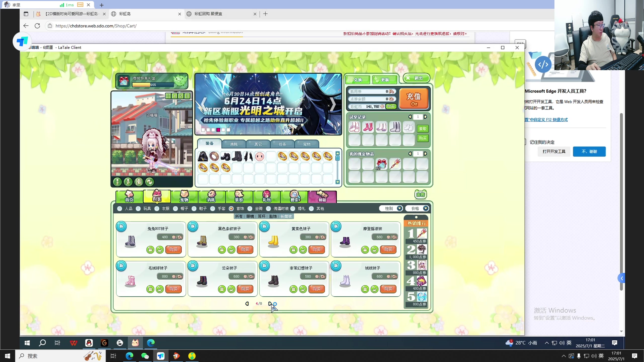Select the 鞋子 category radio button
Viewport: 644px width, 362px height.
point(194,208)
